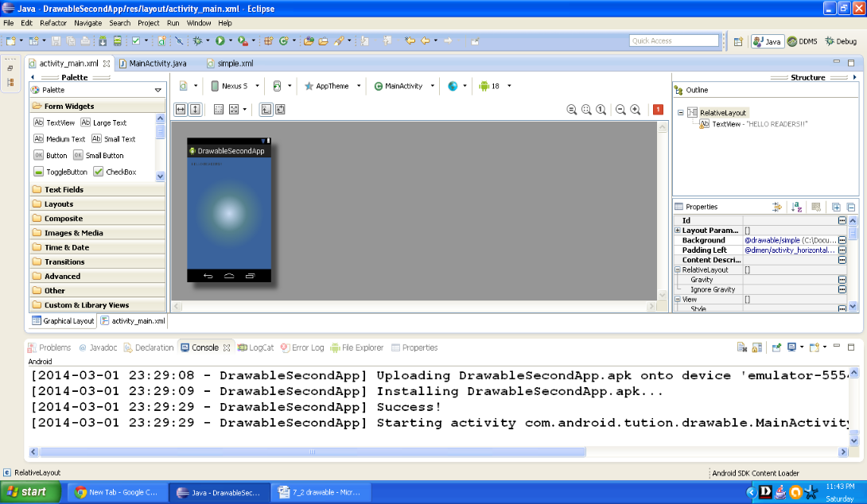Toggle fill width layout button

pyautogui.click(x=181, y=110)
